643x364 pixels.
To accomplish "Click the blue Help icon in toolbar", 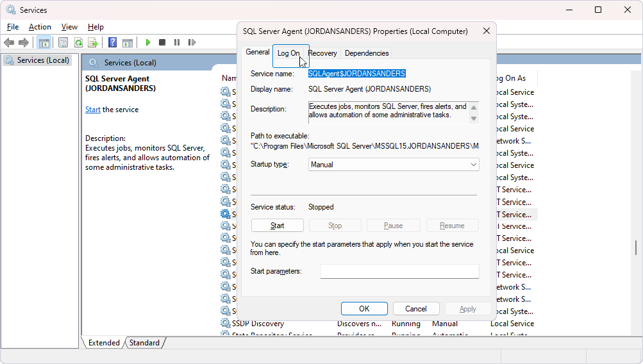I will click(112, 43).
